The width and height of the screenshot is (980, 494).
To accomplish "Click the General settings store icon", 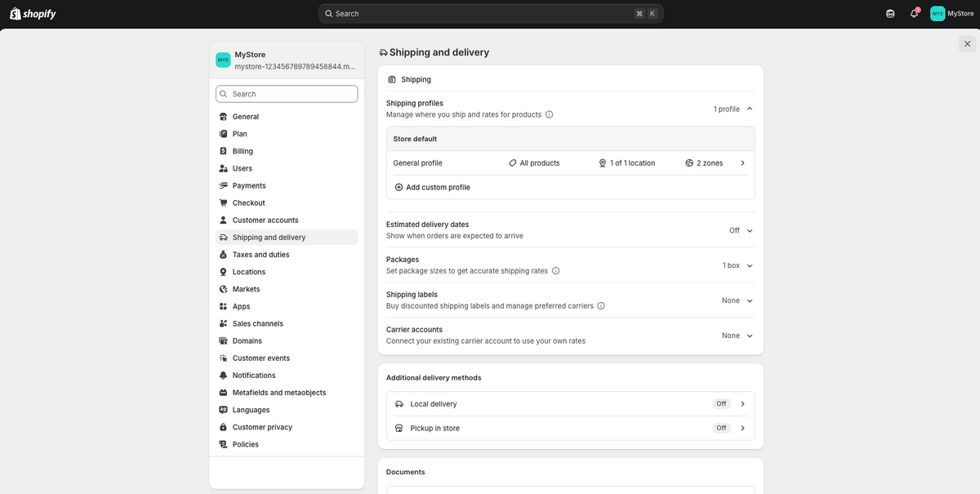I will pyautogui.click(x=224, y=117).
